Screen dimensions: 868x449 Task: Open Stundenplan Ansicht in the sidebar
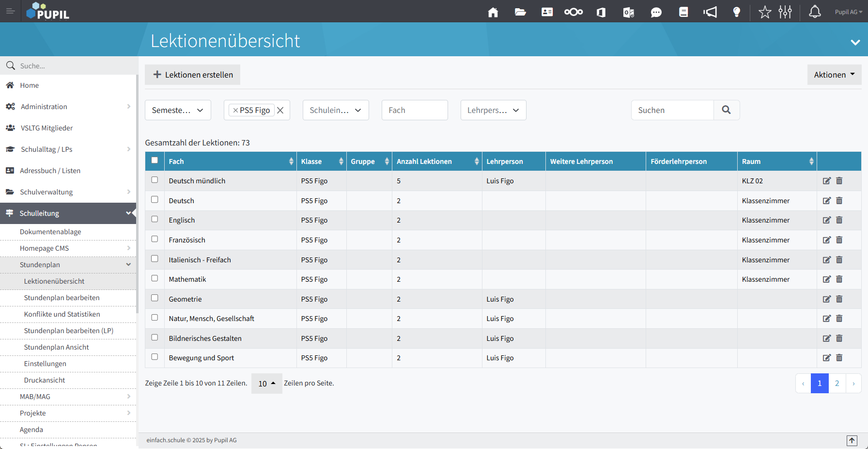coord(57,347)
